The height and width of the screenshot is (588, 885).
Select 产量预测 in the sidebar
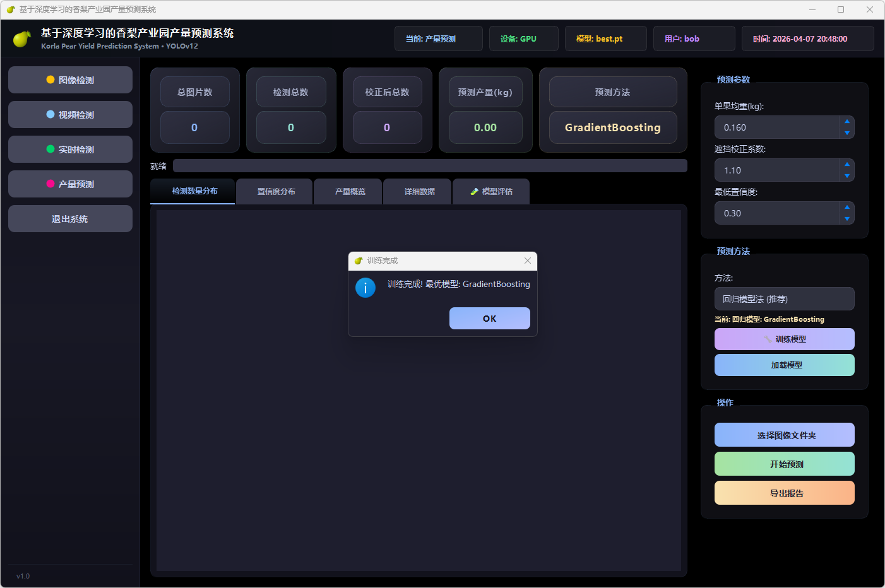pos(70,184)
